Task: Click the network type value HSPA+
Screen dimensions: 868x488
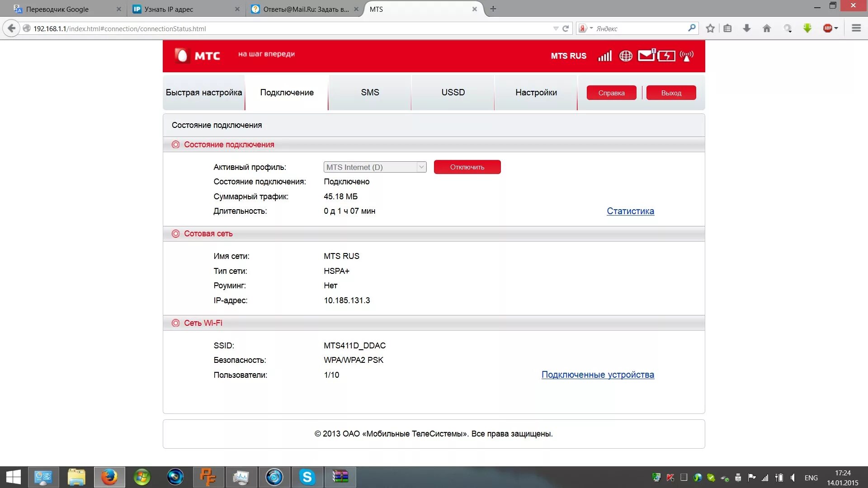Action: tap(336, 271)
